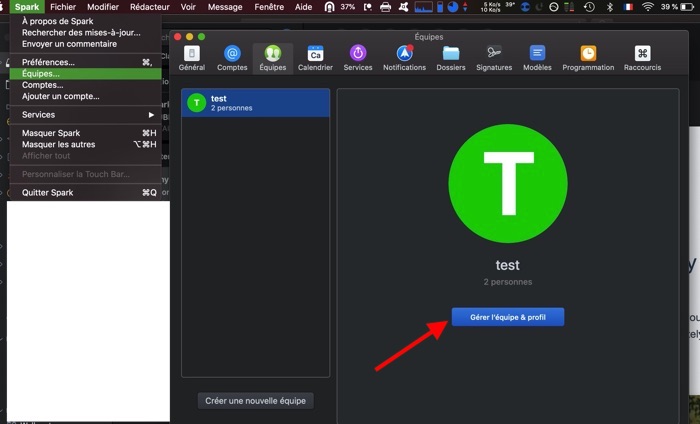Open the Notifications preferences icon
This screenshot has width=700, height=424.
(x=404, y=58)
